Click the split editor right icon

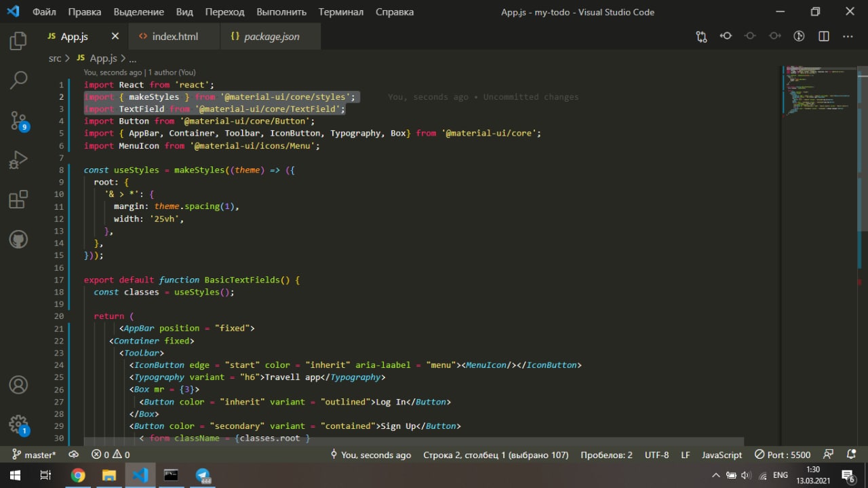(x=823, y=37)
